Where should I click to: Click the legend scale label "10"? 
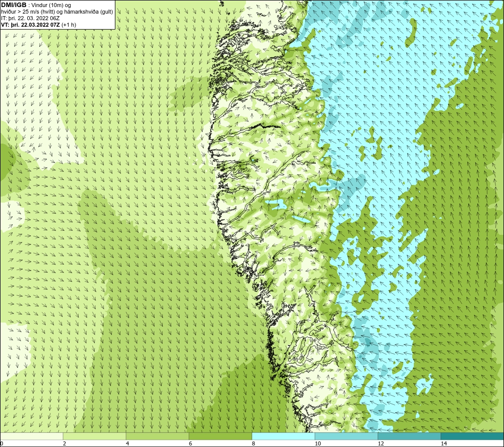[318, 443]
